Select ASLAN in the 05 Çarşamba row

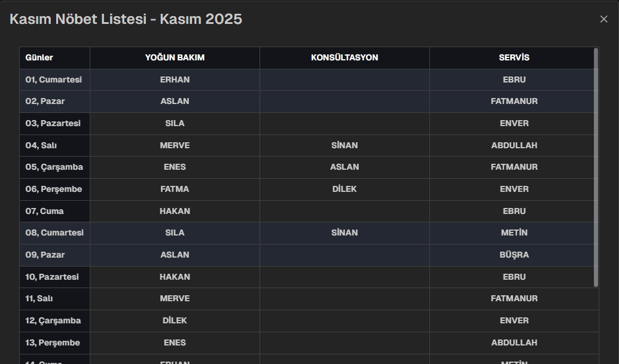pos(344,167)
